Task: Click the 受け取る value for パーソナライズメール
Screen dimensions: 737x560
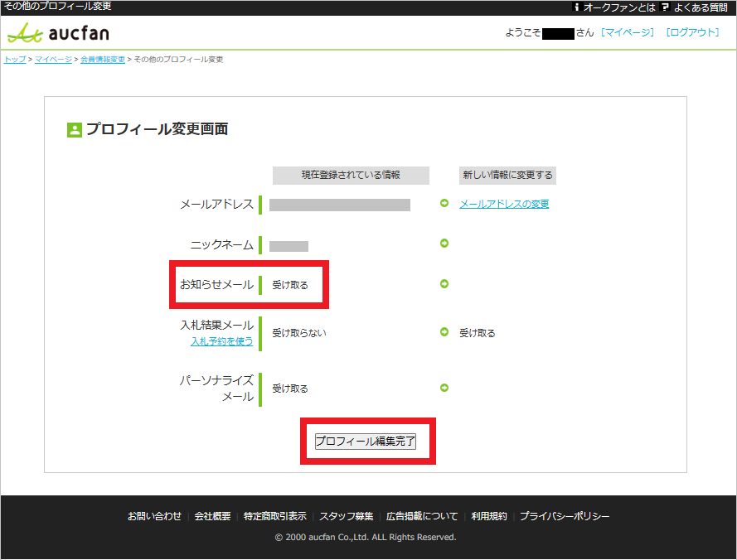Action: [290, 389]
